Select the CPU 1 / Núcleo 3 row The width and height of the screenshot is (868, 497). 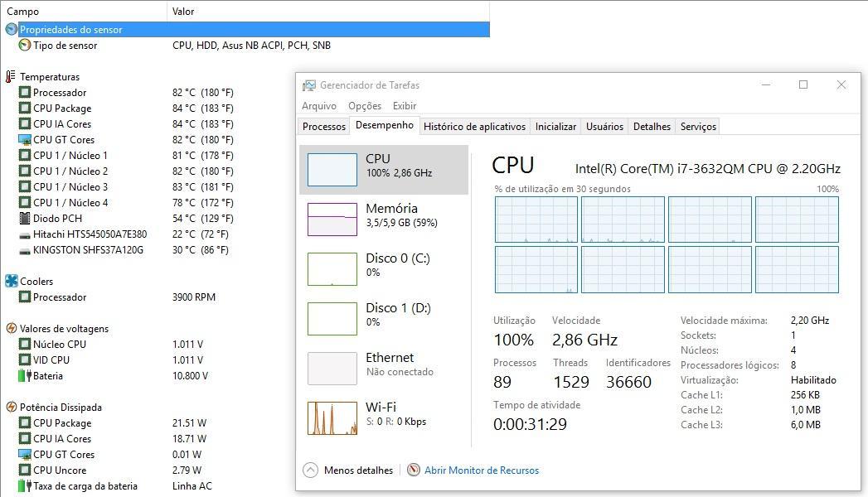247,187
